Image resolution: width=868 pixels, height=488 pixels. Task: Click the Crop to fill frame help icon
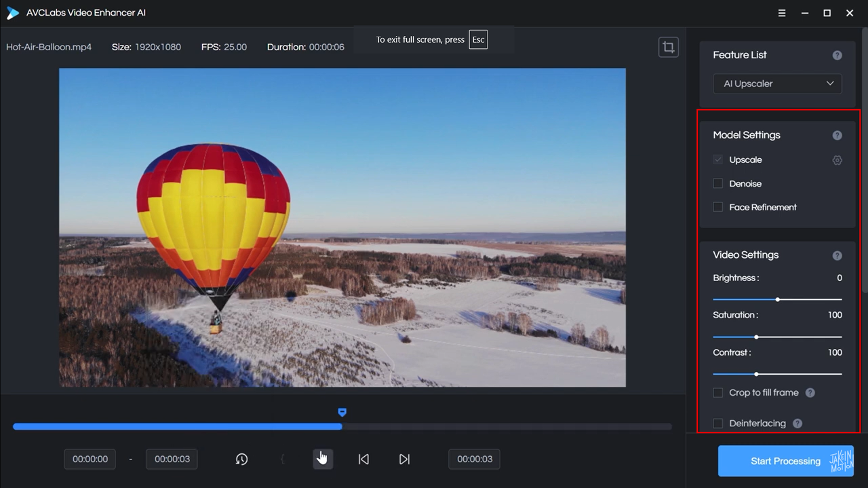pyautogui.click(x=810, y=392)
